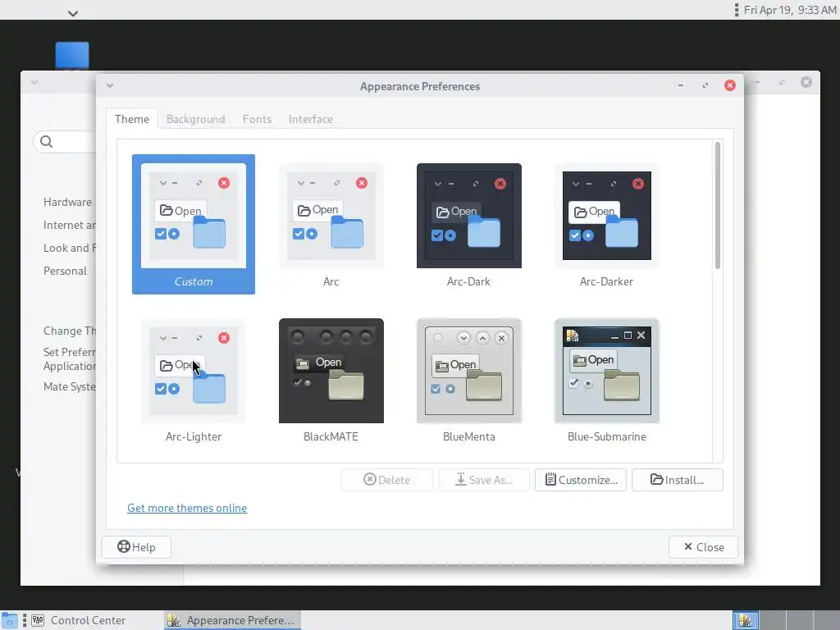Minimize the Appearance Preferences window
This screenshot has height=630, width=840.
[x=681, y=85]
